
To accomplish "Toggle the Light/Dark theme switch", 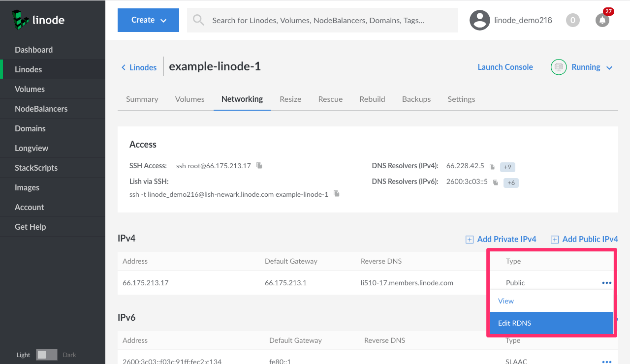I will coord(47,355).
